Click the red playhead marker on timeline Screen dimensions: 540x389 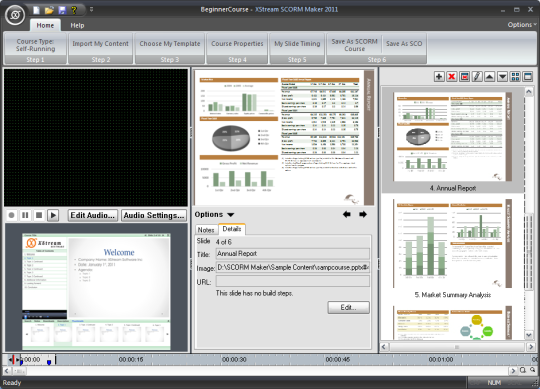pos(12,360)
